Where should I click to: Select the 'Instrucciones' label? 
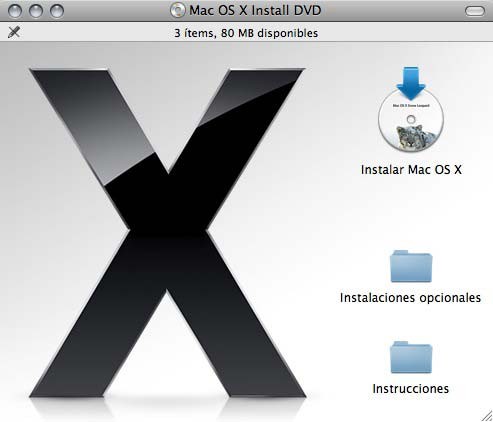point(410,389)
